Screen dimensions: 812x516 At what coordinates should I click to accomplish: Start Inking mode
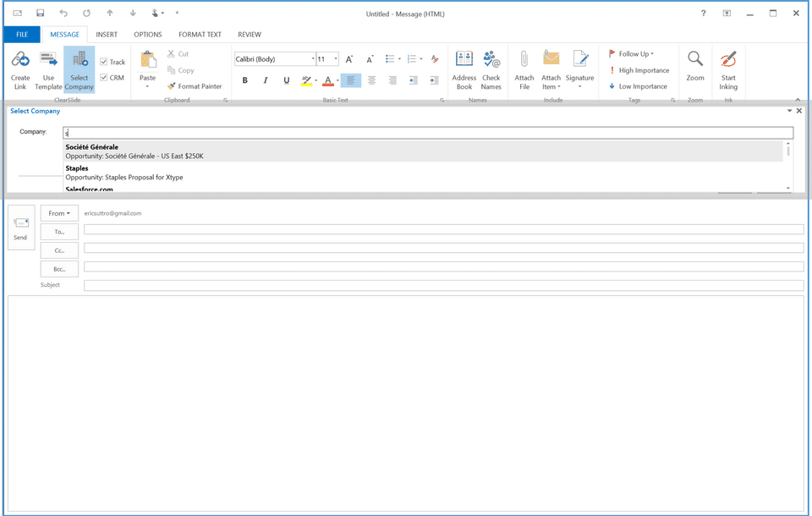[728, 70]
